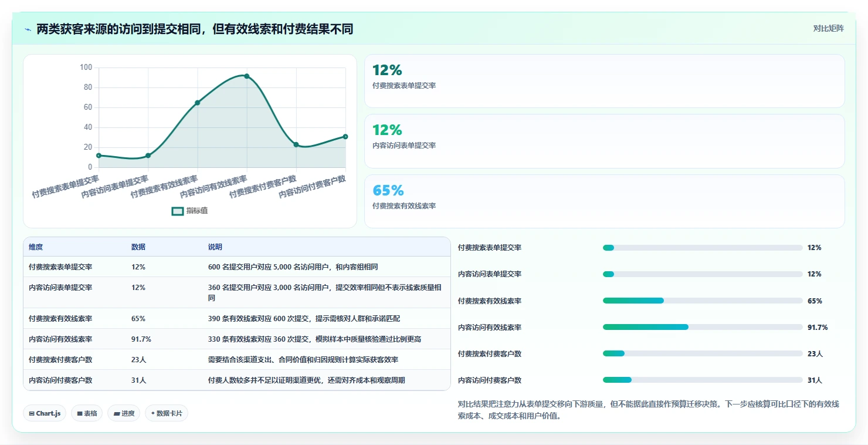Click the 数据 column header

pyautogui.click(x=138, y=247)
